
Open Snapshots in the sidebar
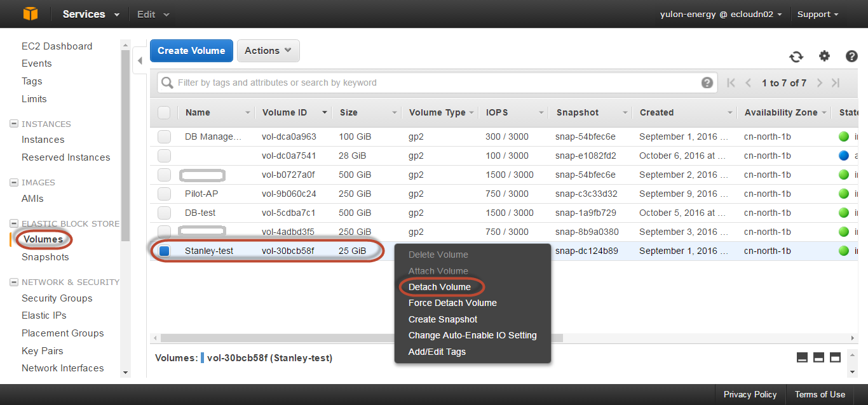pyautogui.click(x=45, y=257)
